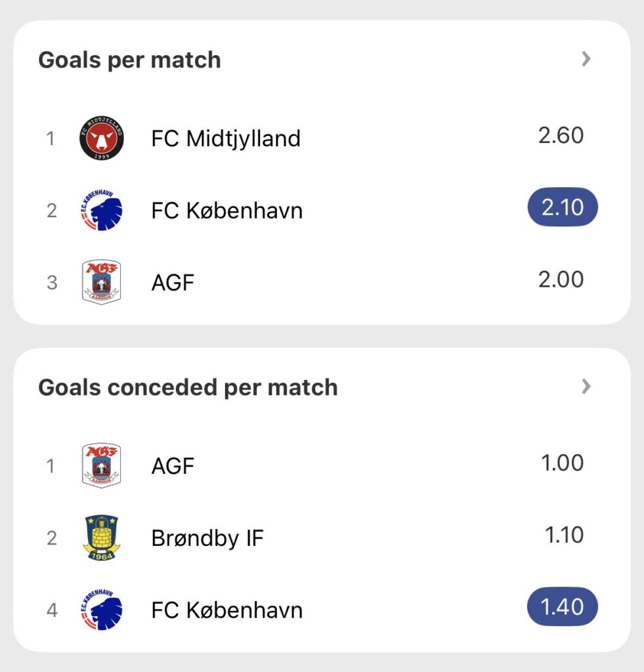
Task: Click the 1.10 goals conceded value
Action: click(565, 535)
